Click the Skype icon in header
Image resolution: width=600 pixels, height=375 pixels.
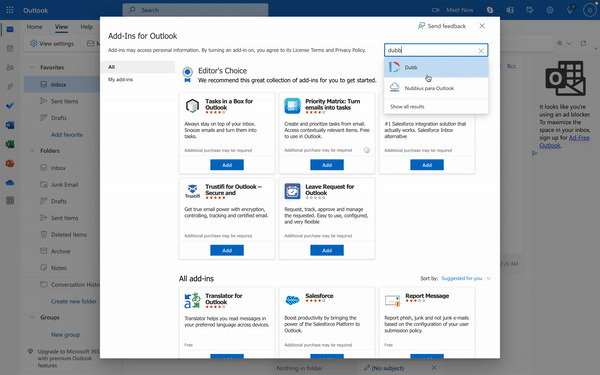(490, 10)
